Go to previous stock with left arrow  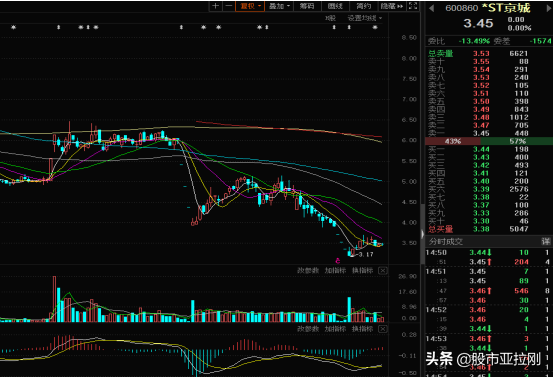[x=431, y=8]
